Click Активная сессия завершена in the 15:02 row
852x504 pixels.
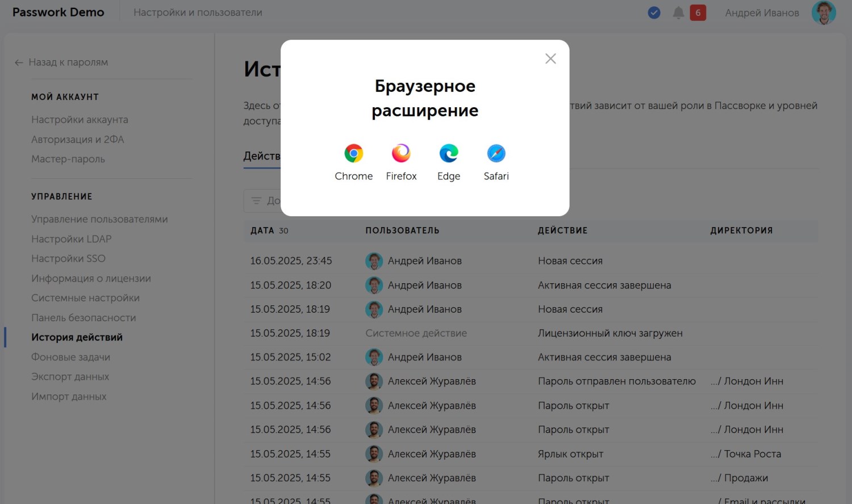pos(604,357)
